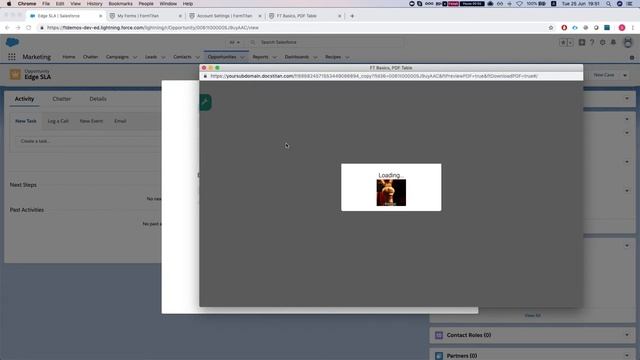Switch to the Details tab
The image size is (640, 360).
pyautogui.click(x=98, y=99)
